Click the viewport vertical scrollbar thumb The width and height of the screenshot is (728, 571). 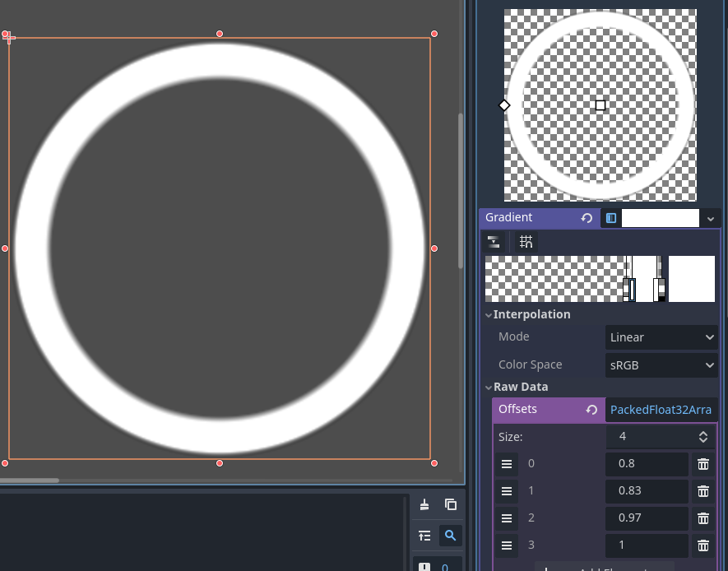461,190
